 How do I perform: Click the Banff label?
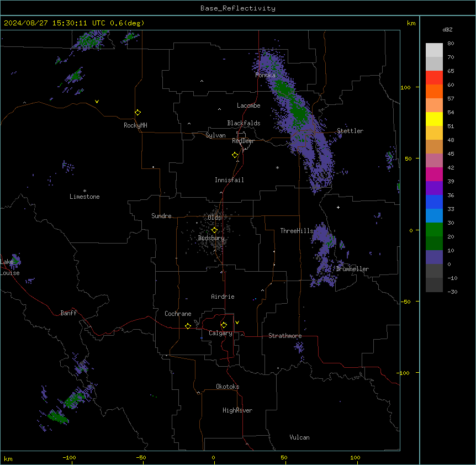pyautogui.click(x=68, y=313)
